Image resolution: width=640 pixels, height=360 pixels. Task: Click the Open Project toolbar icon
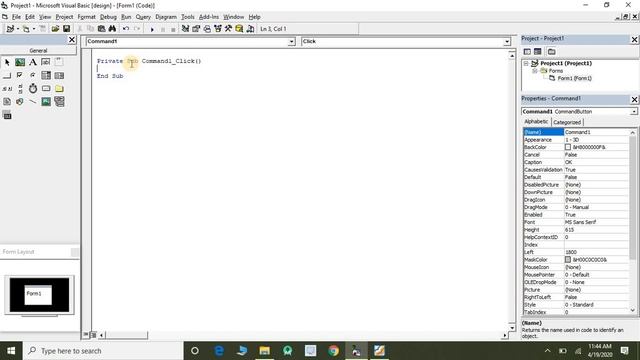point(55,29)
